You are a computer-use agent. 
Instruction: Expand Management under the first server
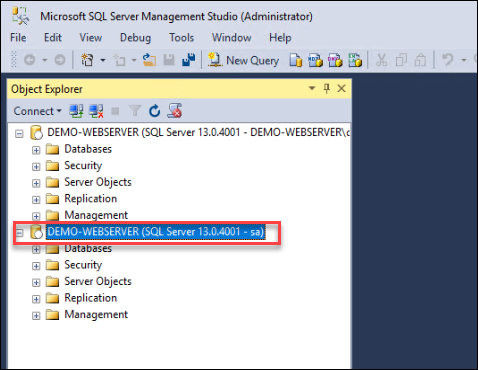tap(36, 216)
